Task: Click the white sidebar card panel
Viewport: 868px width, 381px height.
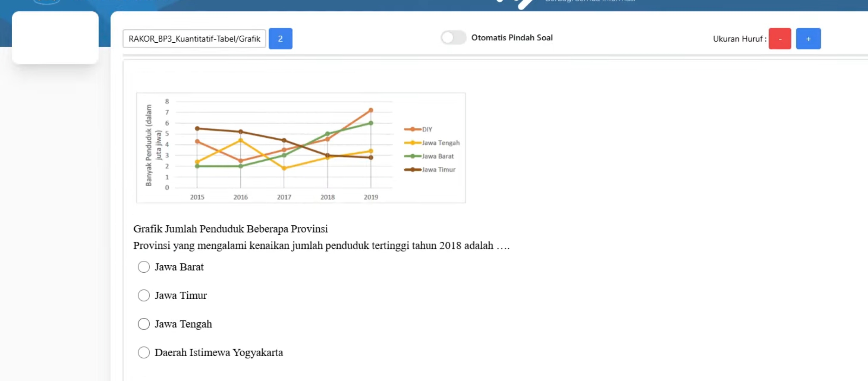Action: (55, 38)
